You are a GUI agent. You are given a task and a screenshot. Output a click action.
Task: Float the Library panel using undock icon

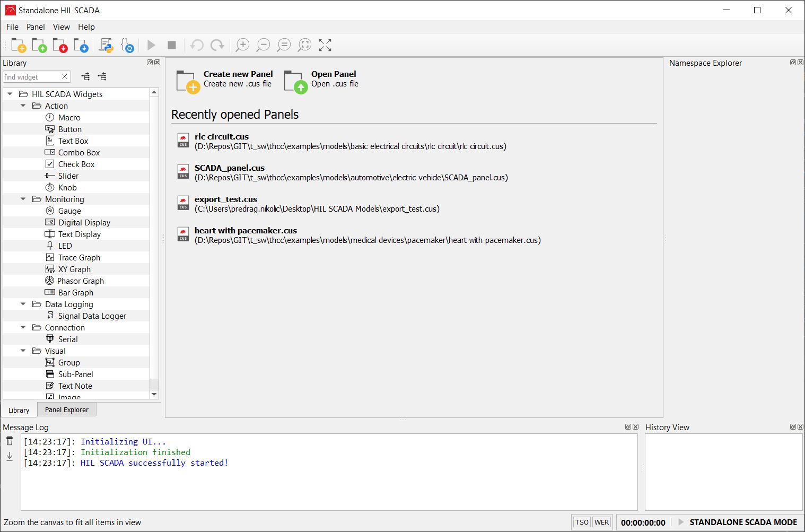coord(150,63)
